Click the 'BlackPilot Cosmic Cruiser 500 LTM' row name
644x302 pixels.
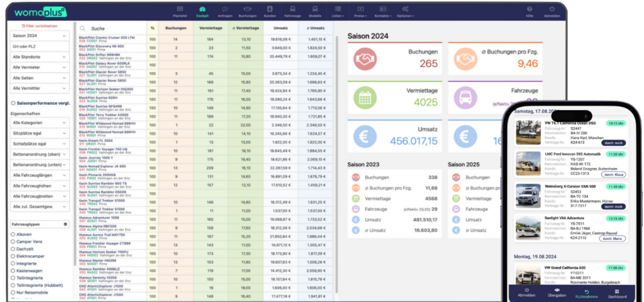[107, 37]
